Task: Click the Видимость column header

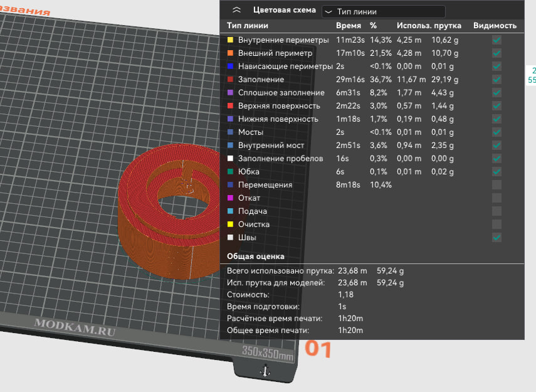Action: (495, 26)
